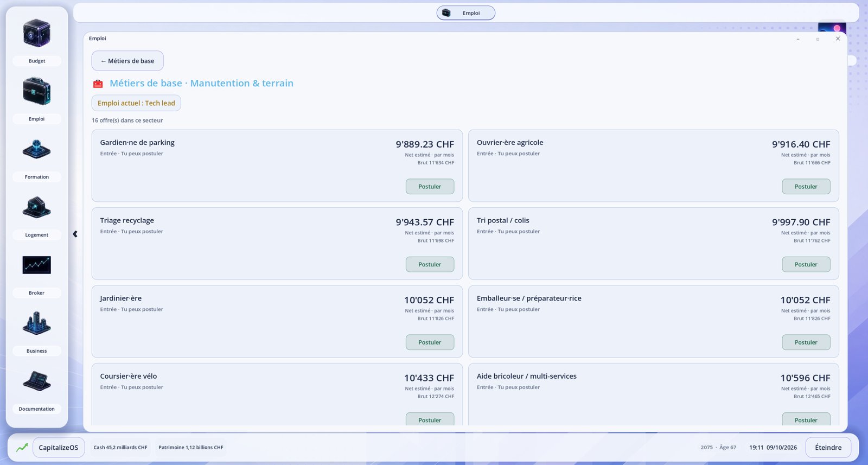The image size is (868, 465).
Task: Collapse the sidebar with the left chevron
Action: [x=75, y=234]
